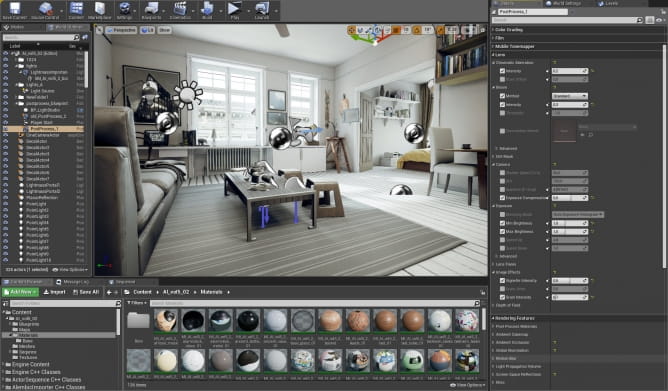Open Source Control from the toolbar

(x=45, y=8)
